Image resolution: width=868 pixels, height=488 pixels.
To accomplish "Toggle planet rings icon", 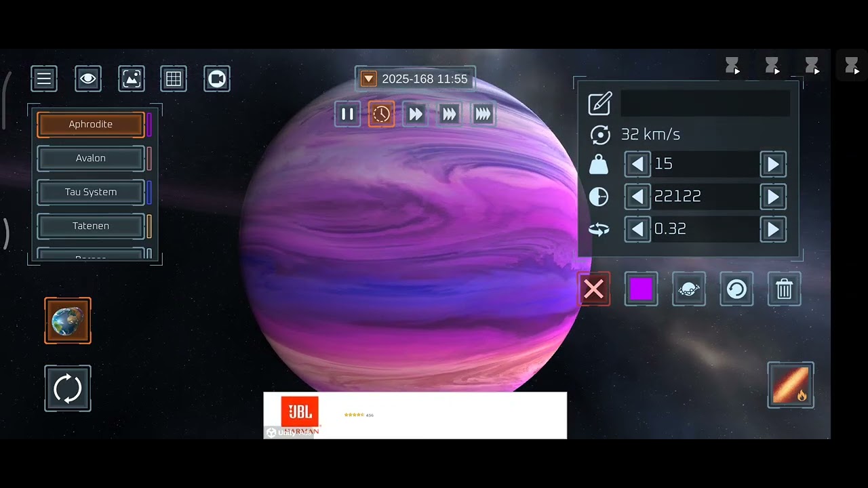I will coord(689,289).
